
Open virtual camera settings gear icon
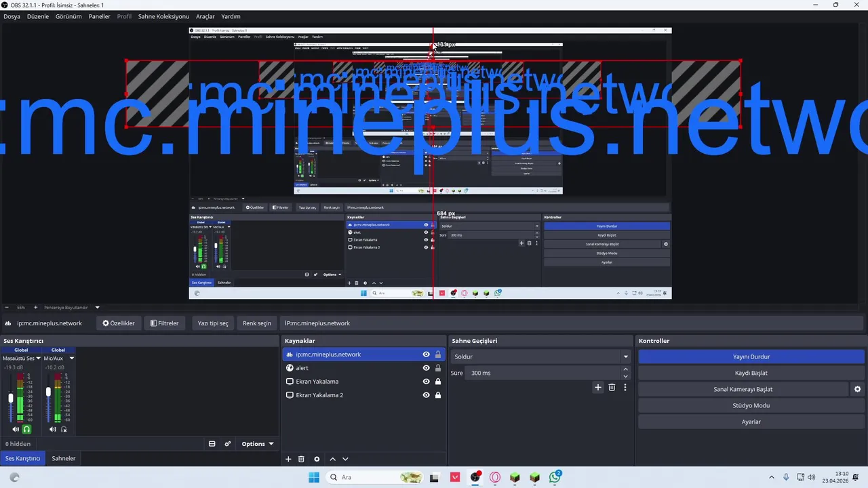coord(857,389)
